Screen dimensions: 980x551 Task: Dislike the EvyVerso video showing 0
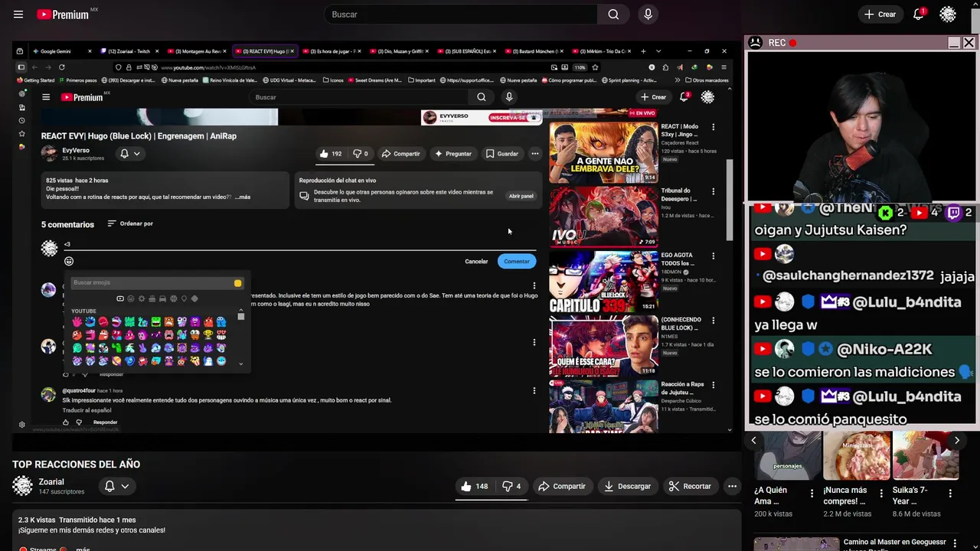click(360, 154)
